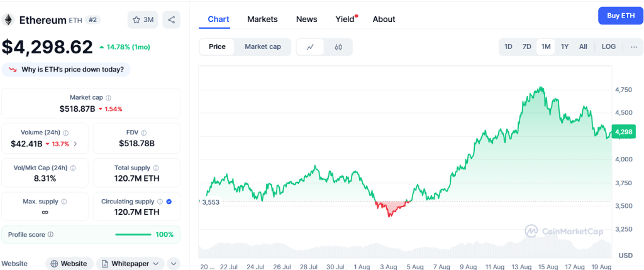The width and height of the screenshot is (644, 270).
Task: Select Market cap chart mode
Action: pos(263,46)
